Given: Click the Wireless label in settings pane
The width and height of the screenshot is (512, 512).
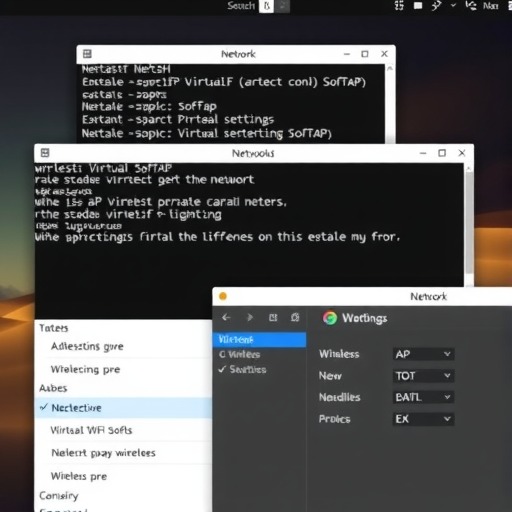Looking at the screenshot, I should click(339, 354).
